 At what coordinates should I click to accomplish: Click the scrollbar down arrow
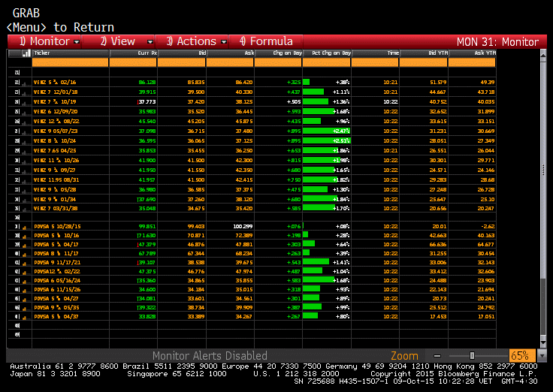[543, 342]
